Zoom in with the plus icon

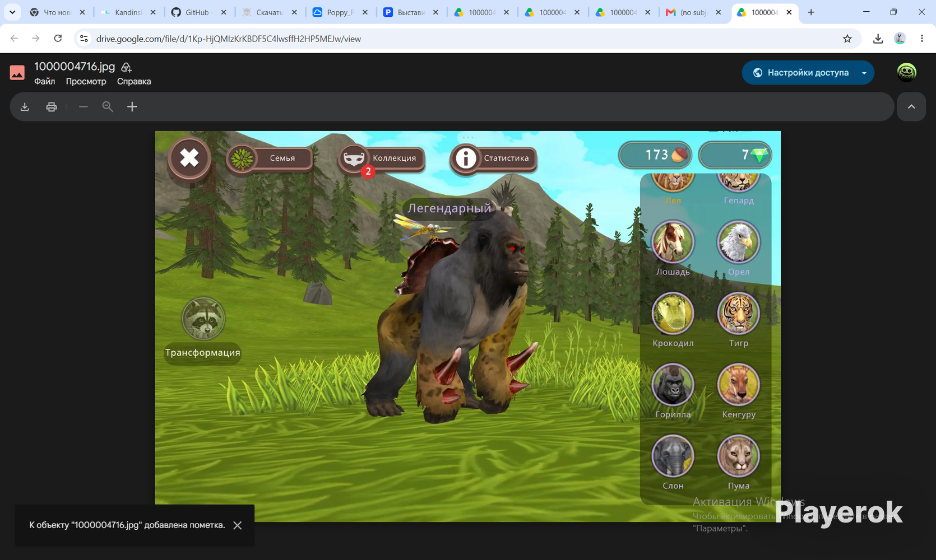point(132,106)
